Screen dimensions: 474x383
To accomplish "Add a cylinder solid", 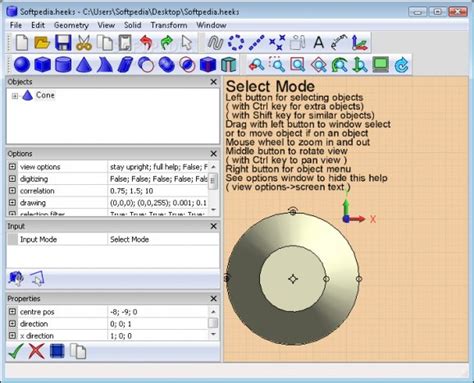I will tap(63, 64).
